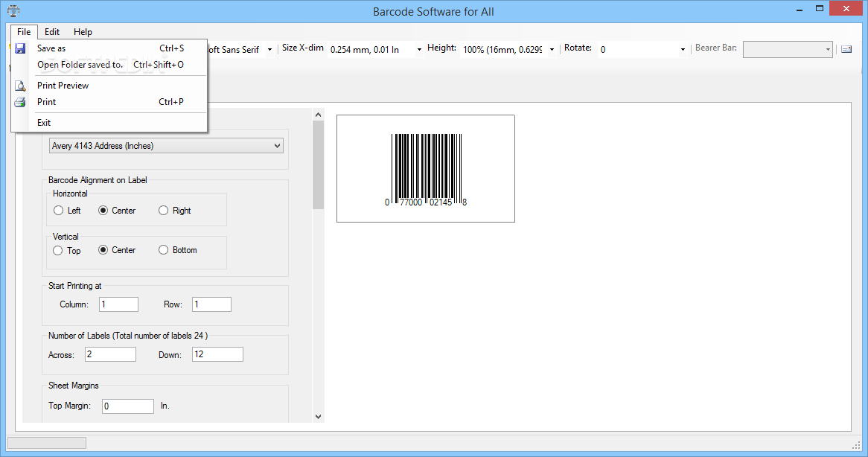868x457 pixels.
Task: Choose Exit from the File menu
Action: coord(109,123)
